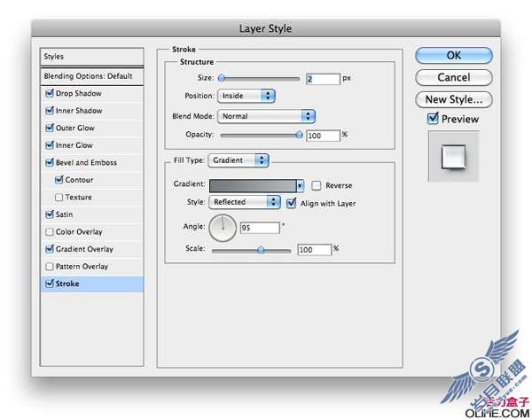Click the Size slider handle
This screenshot has width=532, height=420.
pyautogui.click(x=222, y=78)
